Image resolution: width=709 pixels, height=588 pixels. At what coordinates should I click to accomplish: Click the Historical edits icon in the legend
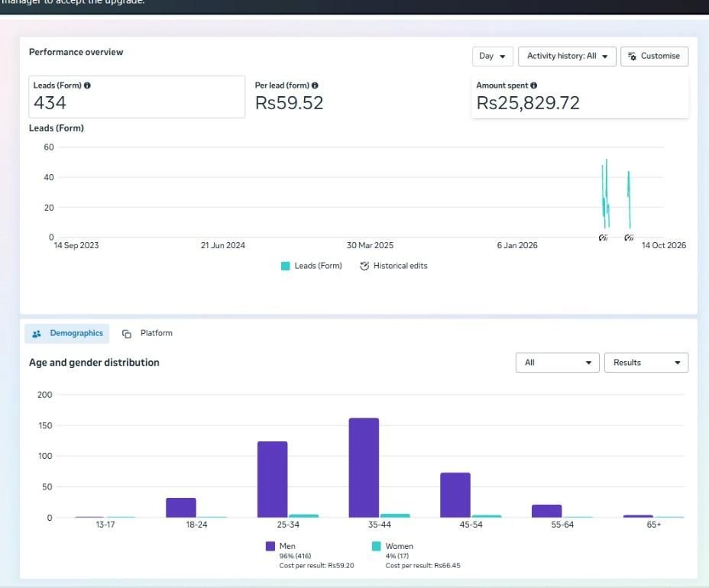[x=364, y=266]
